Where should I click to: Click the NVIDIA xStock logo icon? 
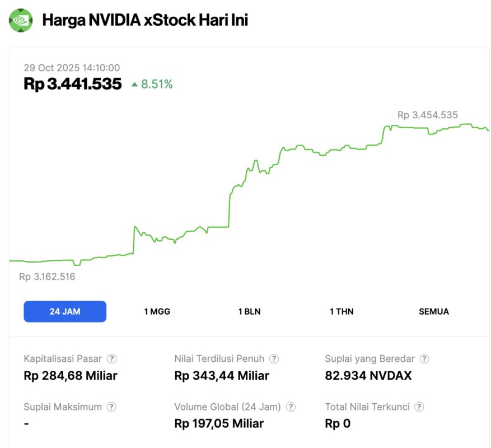pos(21,20)
